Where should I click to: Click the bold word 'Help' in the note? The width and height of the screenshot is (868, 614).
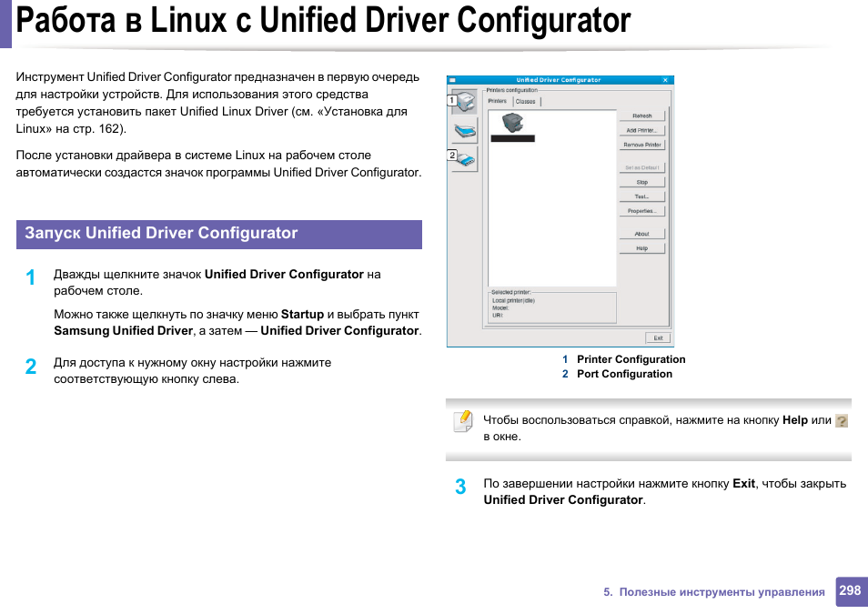click(795, 420)
